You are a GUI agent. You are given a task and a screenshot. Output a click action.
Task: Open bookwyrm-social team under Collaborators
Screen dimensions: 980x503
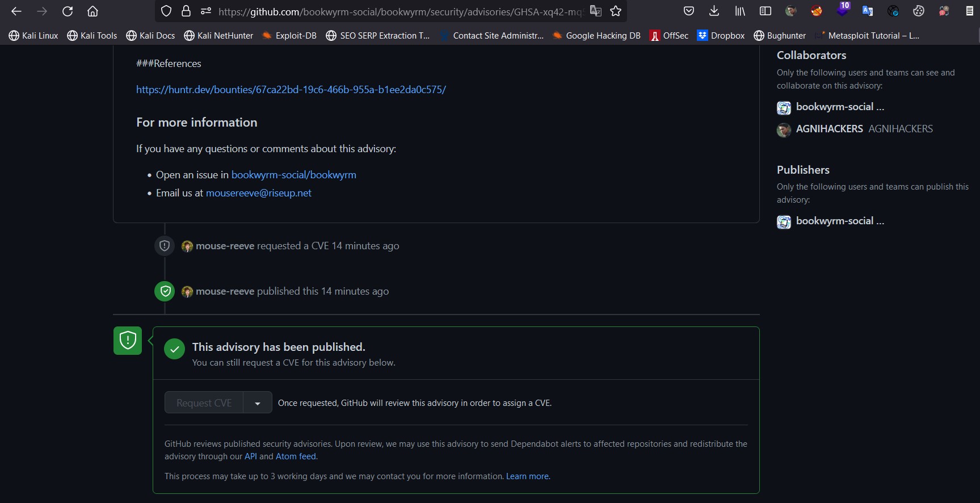pyautogui.click(x=840, y=107)
